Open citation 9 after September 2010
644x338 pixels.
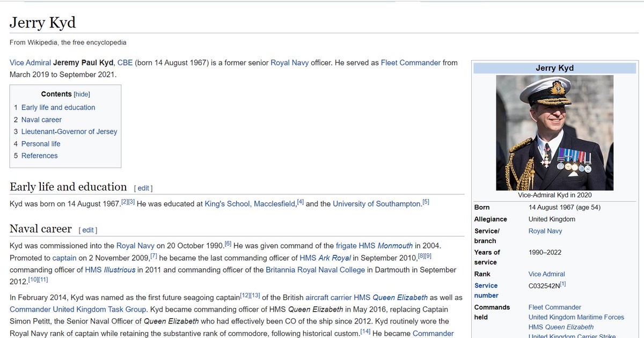click(428, 256)
